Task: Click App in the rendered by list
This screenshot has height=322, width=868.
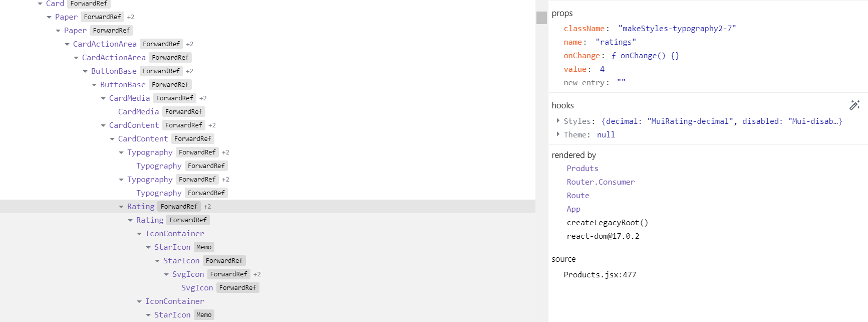Action: pos(573,209)
